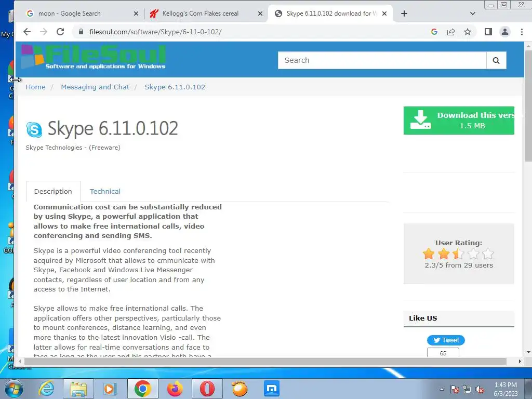Image resolution: width=532 pixels, height=399 pixels.
Task: Click the Skype logo beside the title
Action: [34, 129]
